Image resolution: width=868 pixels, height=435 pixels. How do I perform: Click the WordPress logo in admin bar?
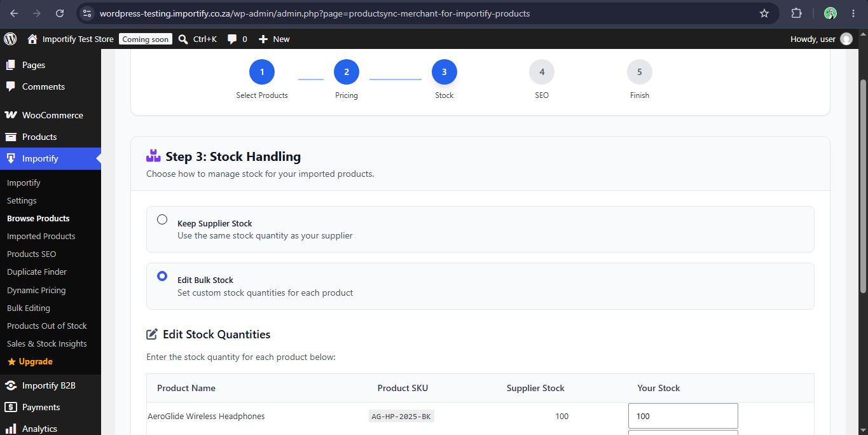(x=10, y=39)
